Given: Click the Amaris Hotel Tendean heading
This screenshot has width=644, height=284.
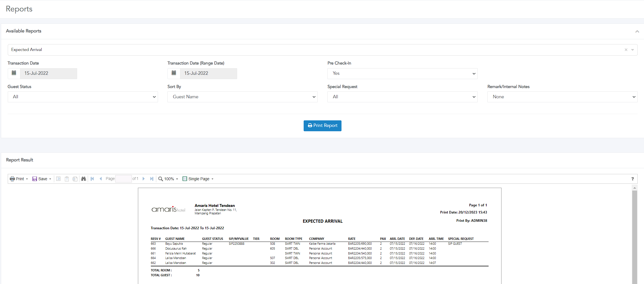Looking at the screenshot, I should pos(215,206).
